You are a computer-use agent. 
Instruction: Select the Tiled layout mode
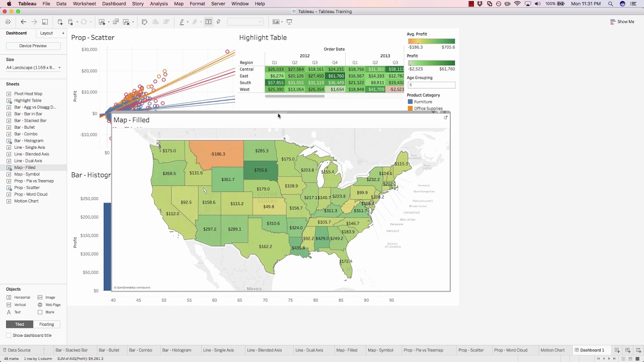20,324
